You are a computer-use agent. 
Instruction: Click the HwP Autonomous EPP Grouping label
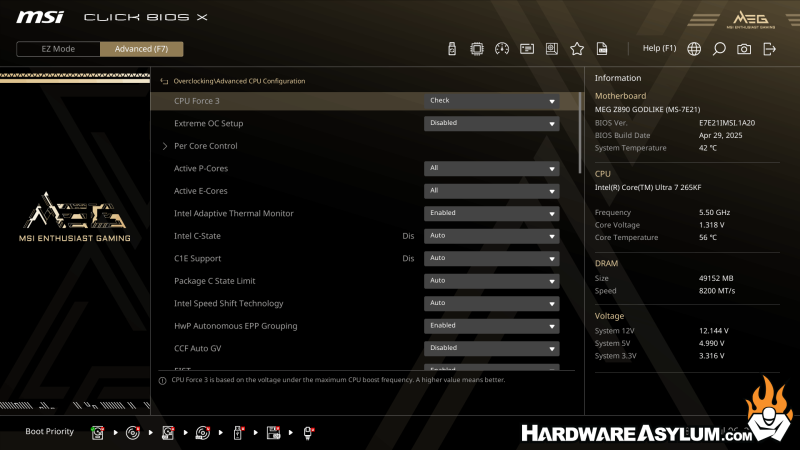coord(235,326)
